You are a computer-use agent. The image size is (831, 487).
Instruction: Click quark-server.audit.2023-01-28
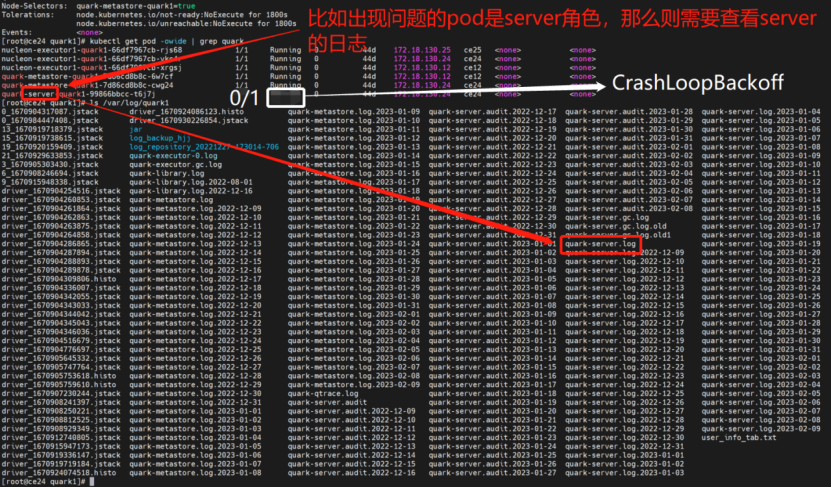point(629,112)
